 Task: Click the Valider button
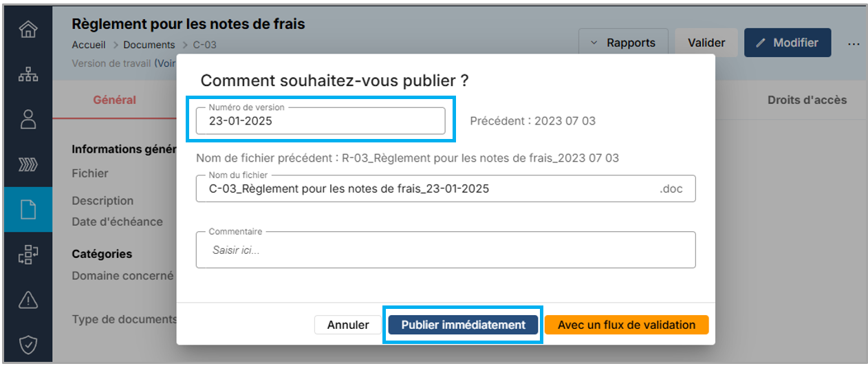pos(706,43)
